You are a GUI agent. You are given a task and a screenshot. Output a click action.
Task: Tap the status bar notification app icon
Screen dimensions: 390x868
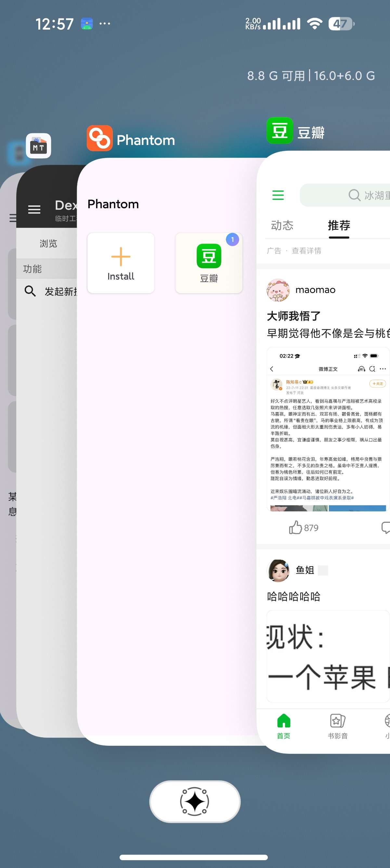point(87,24)
